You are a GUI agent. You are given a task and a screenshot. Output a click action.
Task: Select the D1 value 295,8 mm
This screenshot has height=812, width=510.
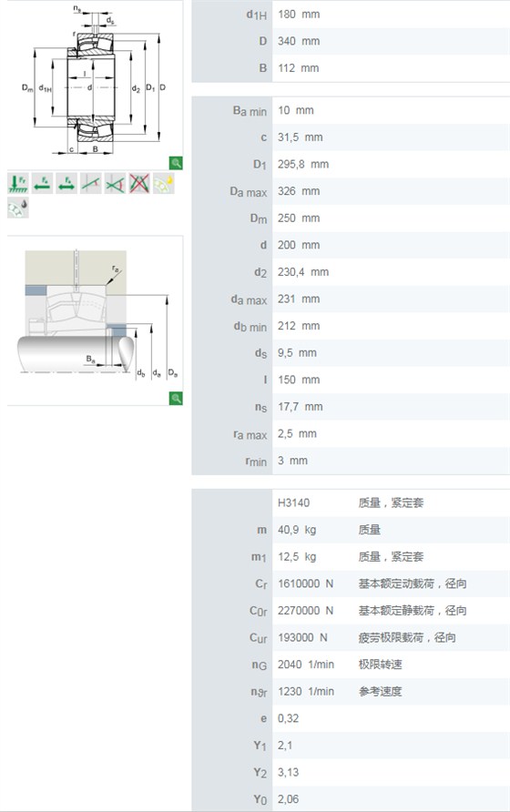[x=303, y=164]
